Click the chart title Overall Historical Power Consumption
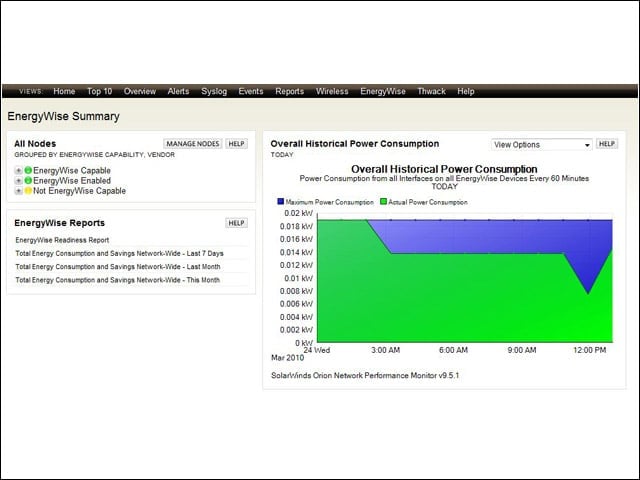The height and width of the screenshot is (480, 640). [x=444, y=169]
